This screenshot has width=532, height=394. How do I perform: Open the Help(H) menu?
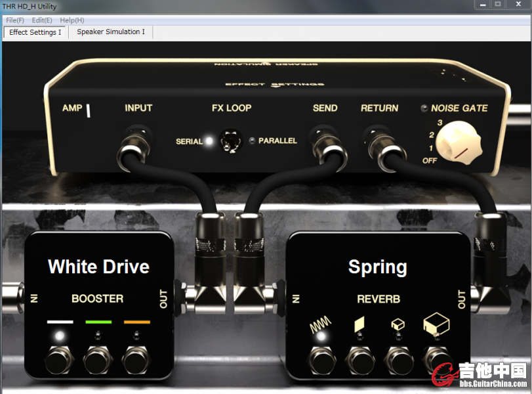72,20
